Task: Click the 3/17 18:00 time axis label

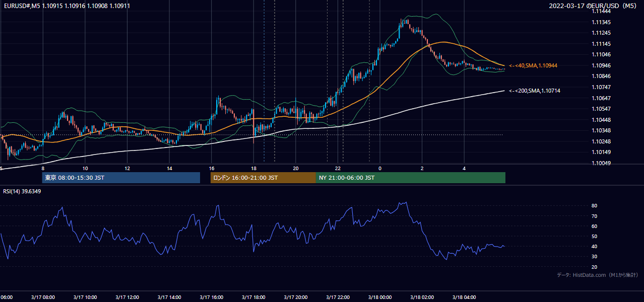Action: point(253,297)
